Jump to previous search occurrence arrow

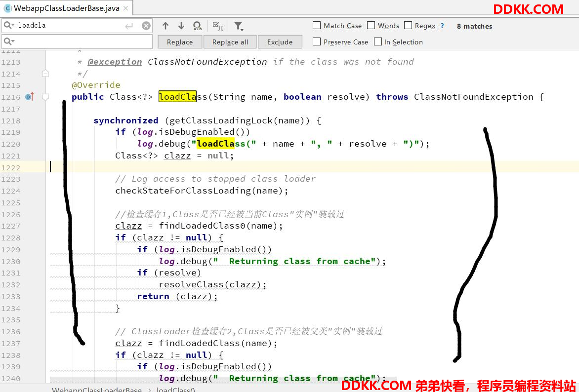[165, 26]
